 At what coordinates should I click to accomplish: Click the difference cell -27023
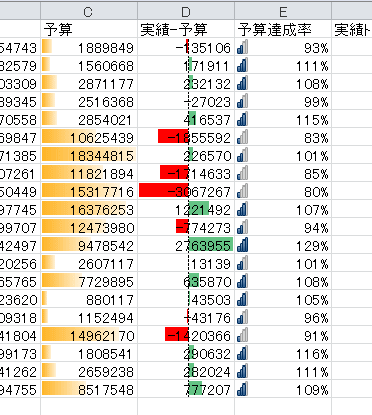[x=186, y=101]
